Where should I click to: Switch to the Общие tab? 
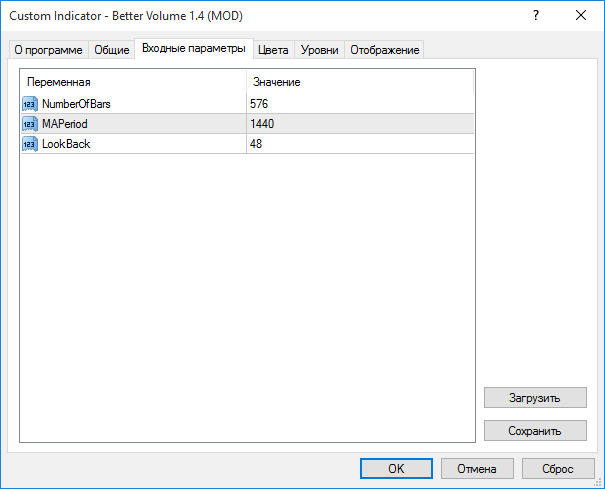tap(112, 50)
